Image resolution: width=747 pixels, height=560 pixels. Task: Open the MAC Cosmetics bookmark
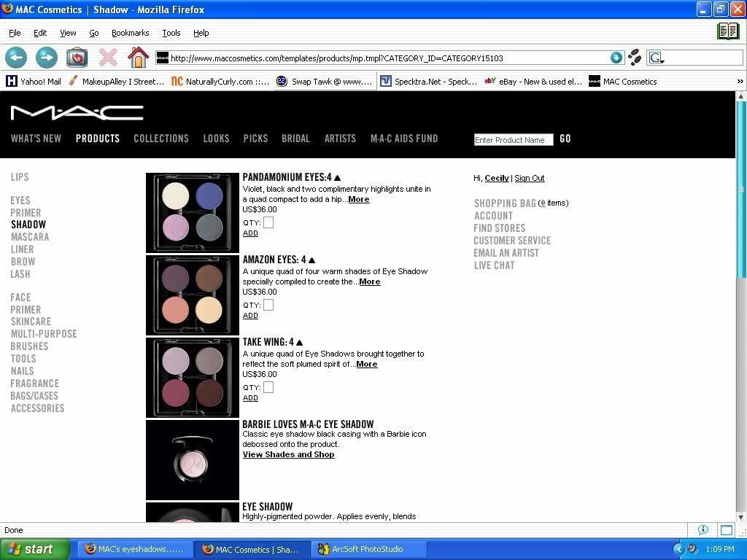point(623,82)
